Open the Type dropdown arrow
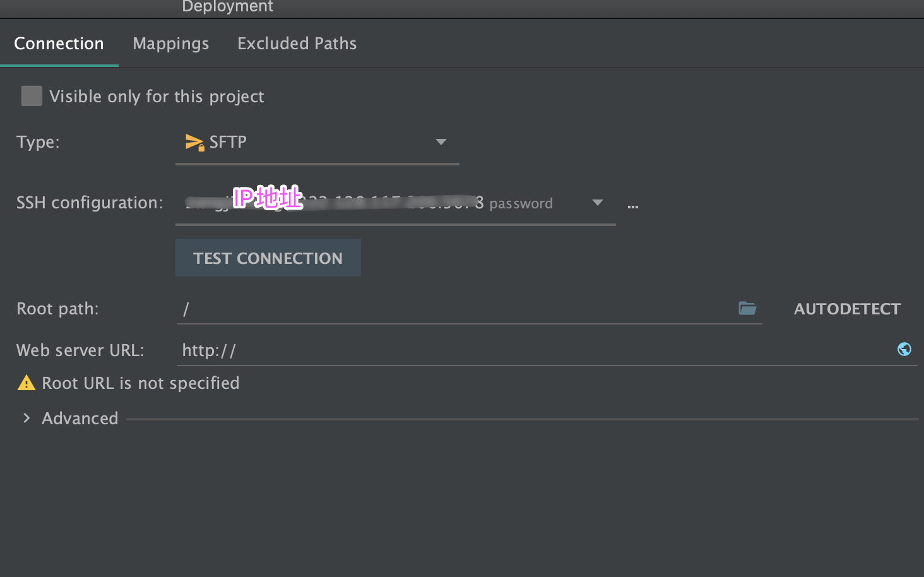924x577 pixels. tap(441, 142)
